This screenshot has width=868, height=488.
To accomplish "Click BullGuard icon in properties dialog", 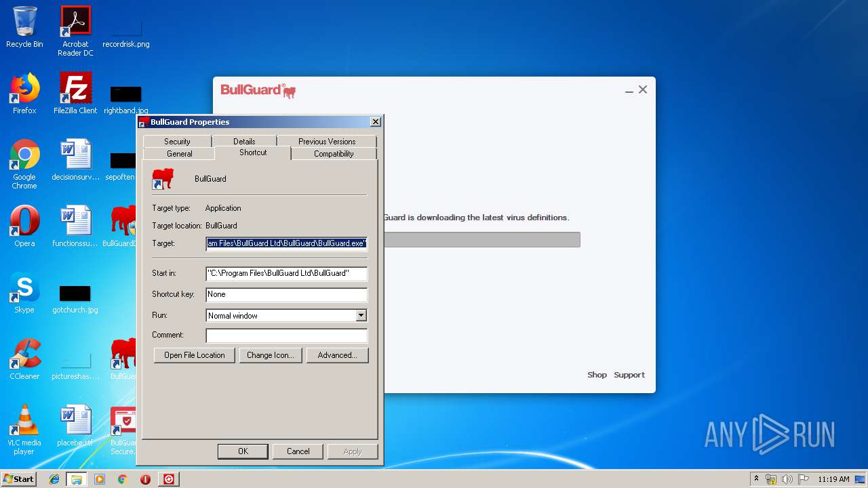I will pyautogui.click(x=163, y=179).
